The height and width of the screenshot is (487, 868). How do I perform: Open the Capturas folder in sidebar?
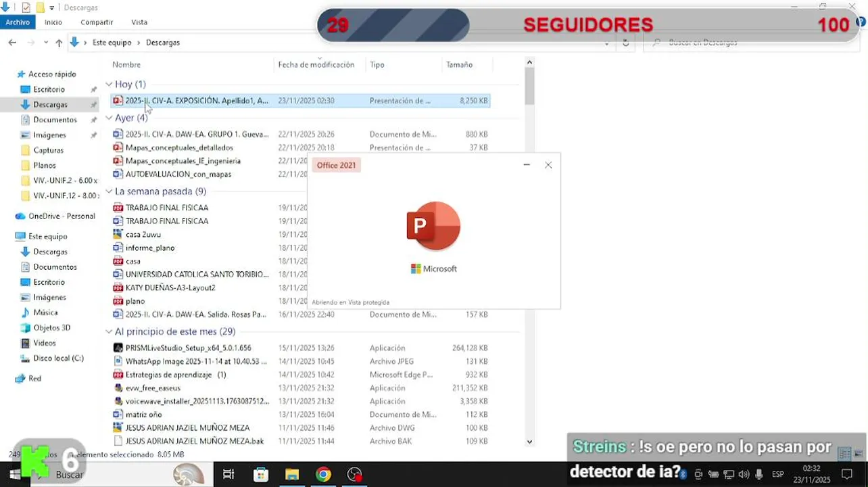(x=48, y=150)
